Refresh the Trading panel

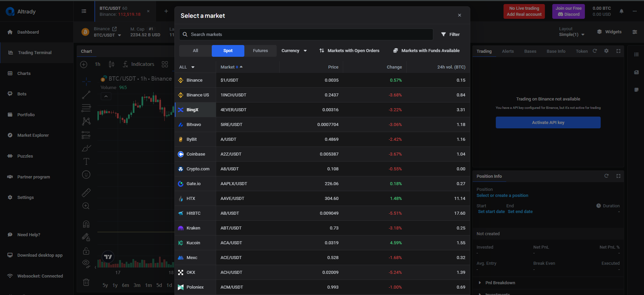point(595,51)
